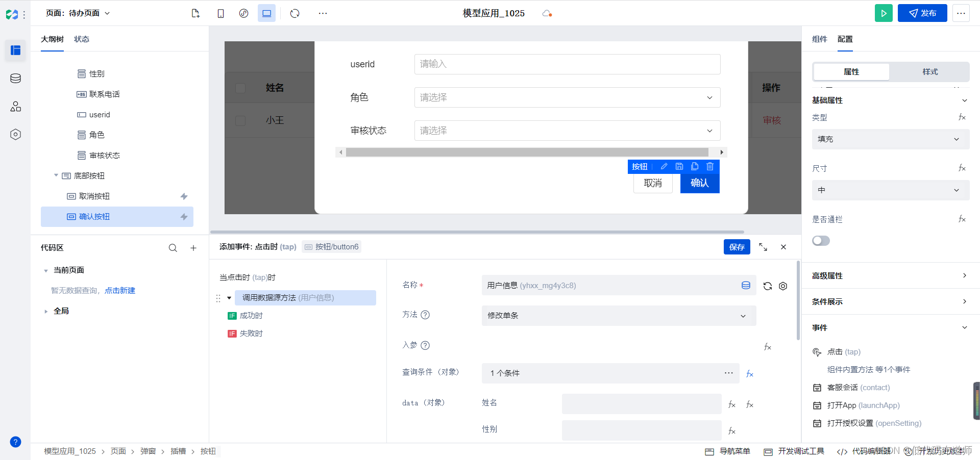This screenshot has width=980, height=460.
Task: Click edit pencil icon on button toolbar
Action: [x=664, y=166]
